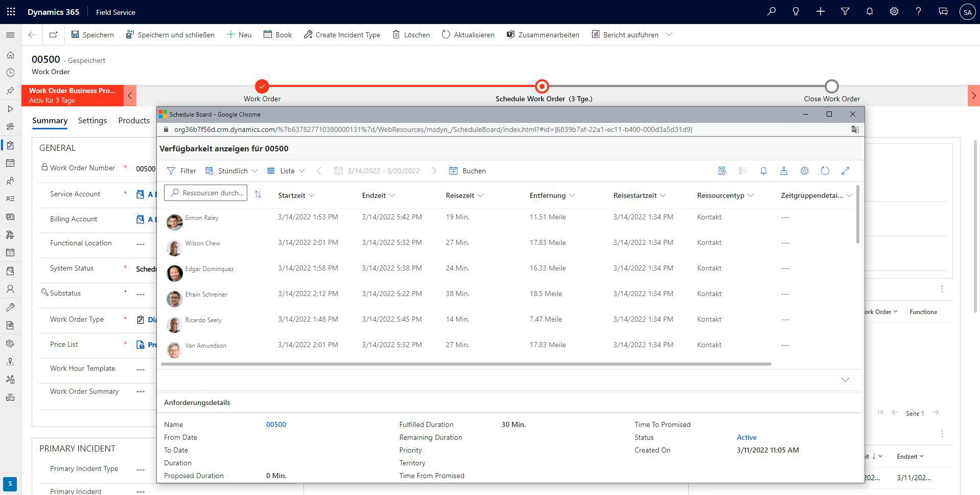Open the 00500 requirement name link
980x495 pixels.
coord(276,424)
